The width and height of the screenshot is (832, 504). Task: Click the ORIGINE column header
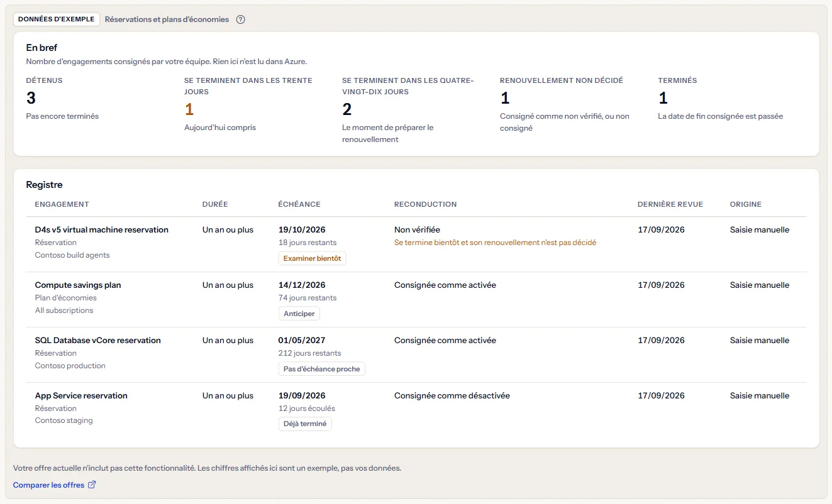coord(746,204)
